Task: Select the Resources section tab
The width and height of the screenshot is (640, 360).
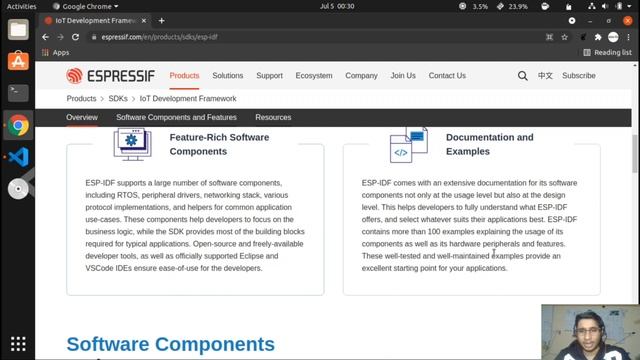Action: [x=273, y=117]
